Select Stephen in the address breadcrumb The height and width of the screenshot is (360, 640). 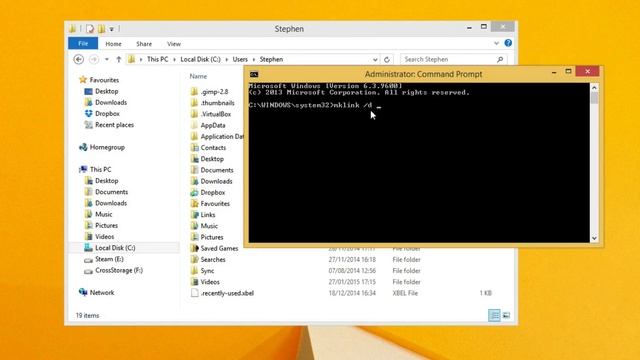(271, 60)
